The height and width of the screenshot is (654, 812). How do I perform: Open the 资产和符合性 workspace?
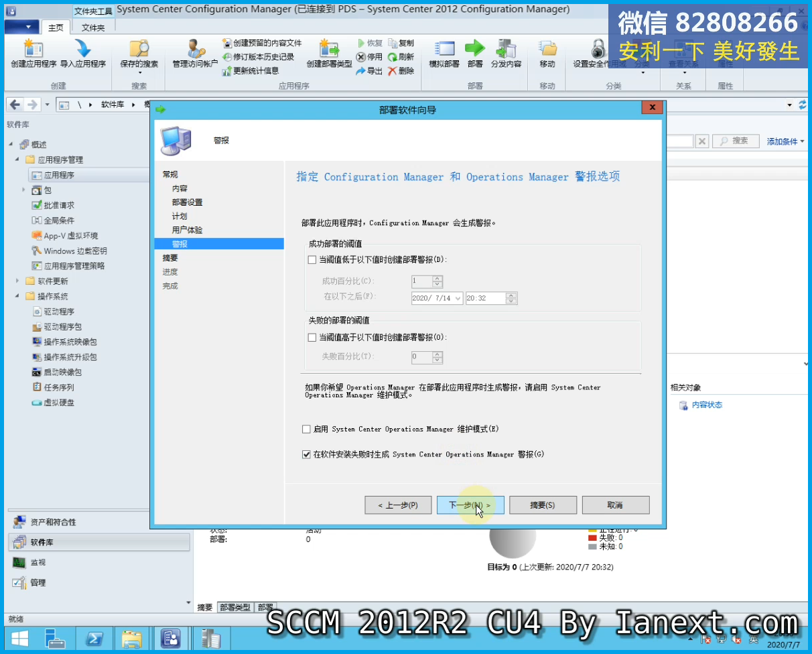coord(99,522)
